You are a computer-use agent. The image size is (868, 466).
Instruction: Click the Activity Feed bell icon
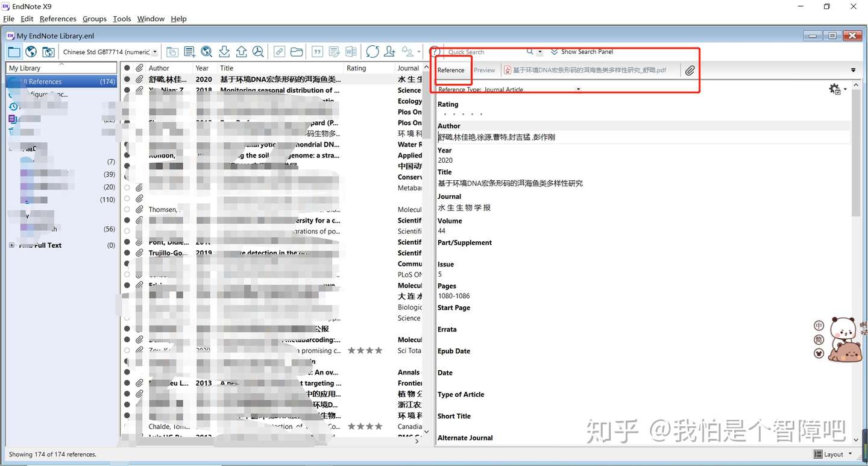408,52
